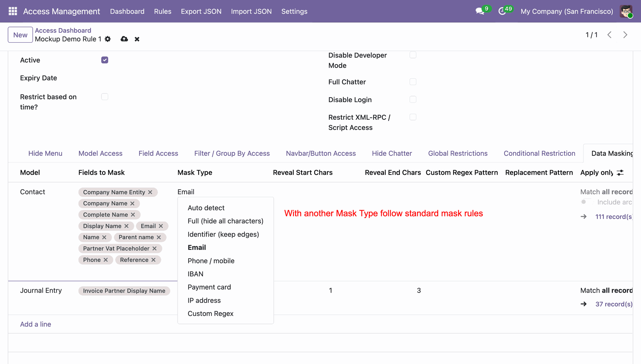Remove the Partner Vat Placeholder tag

point(154,248)
